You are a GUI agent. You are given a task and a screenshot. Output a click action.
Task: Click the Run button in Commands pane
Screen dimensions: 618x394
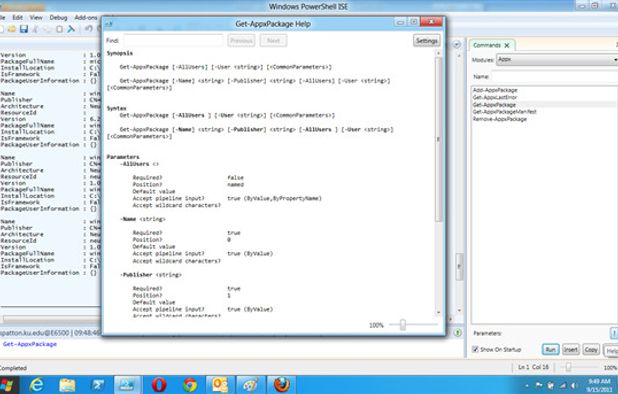[550, 349]
